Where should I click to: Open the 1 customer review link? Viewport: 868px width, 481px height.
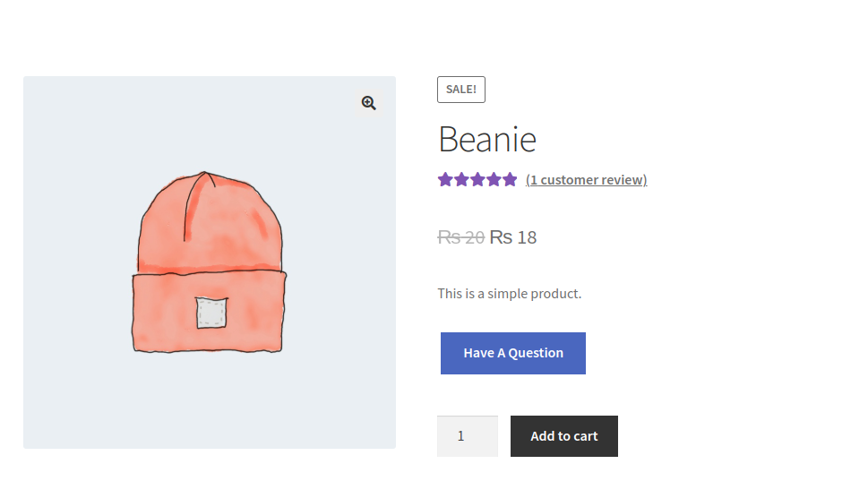586,180
